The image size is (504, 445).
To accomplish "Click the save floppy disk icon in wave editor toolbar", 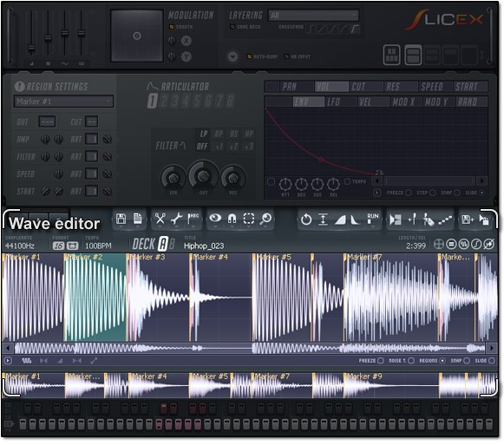I will click(x=121, y=219).
